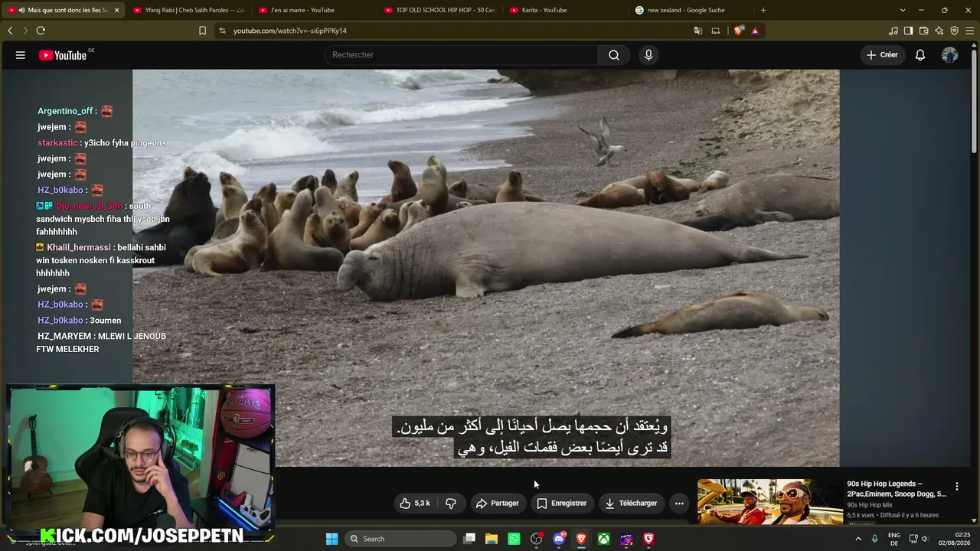Open the 90s Hip Hop Legends thumbnail
The width and height of the screenshot is (980, 551).
tap(769, 501)
